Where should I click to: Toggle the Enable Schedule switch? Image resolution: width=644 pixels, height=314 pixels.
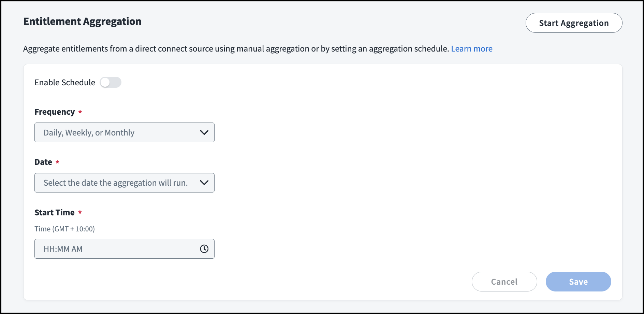tap(111, 82)
